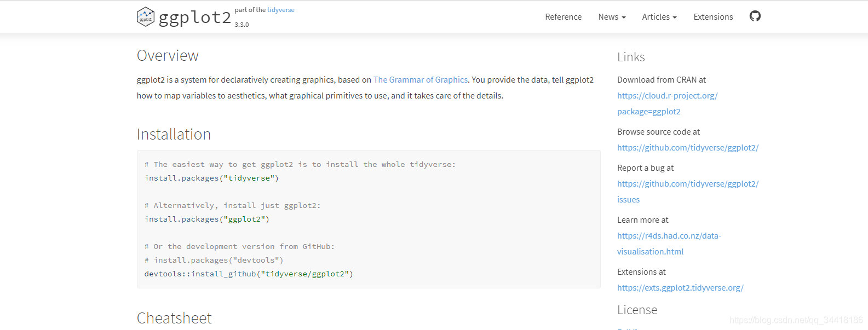Open the Extensions navigation item
The width and height of the screenshot is (868, 330).
[713, 17]
